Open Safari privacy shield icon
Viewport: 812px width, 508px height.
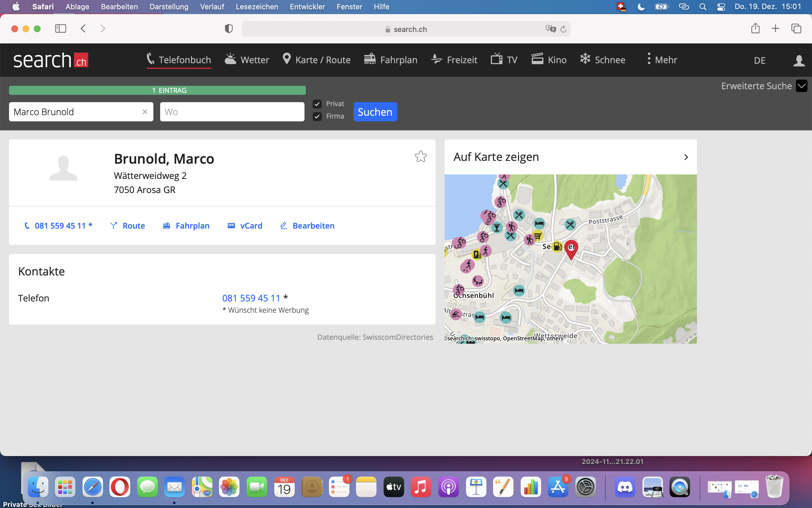click(228, 29)
